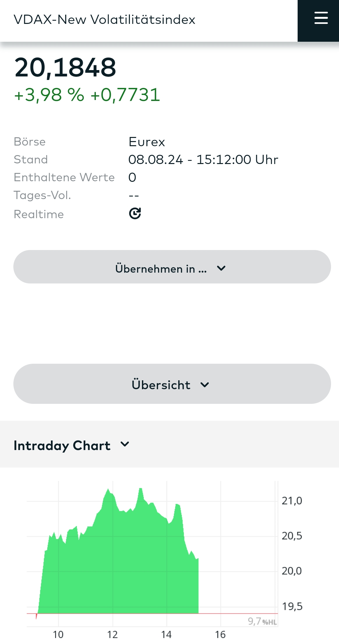Image resolution: width=339 pixels, height=644 pixels.
Task: Click the +3,98 % percentage change
Action: [x=49, y=95]
